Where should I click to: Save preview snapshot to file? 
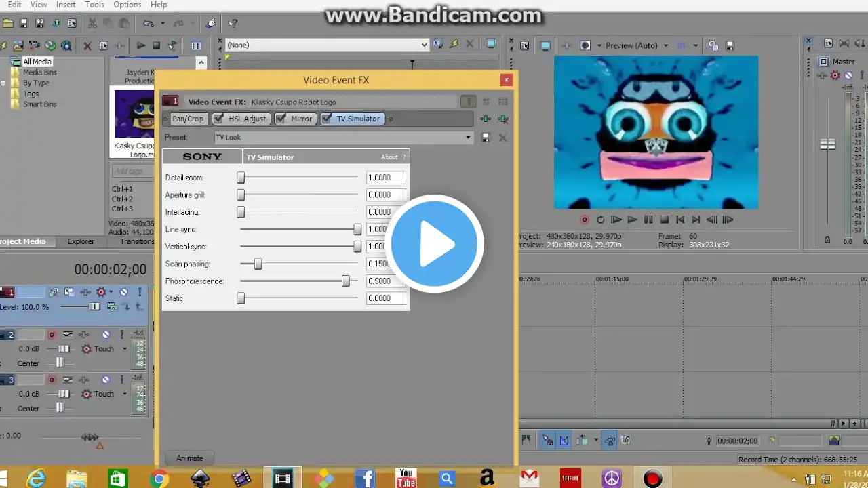[x=730, y=45]
